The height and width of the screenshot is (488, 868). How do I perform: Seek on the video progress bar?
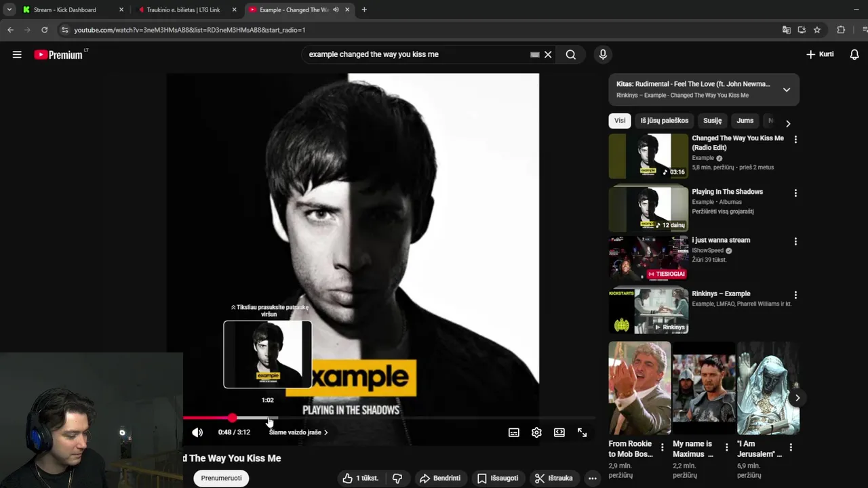click(389, 418)
